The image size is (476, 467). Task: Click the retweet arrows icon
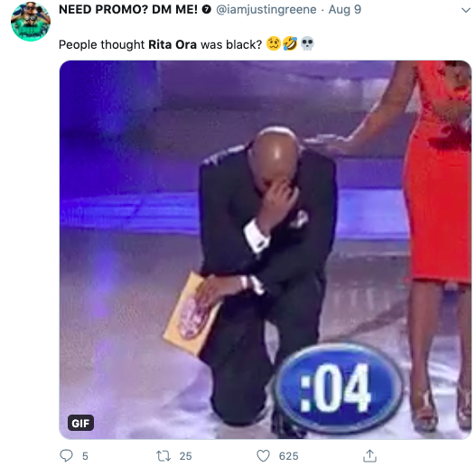click(x=163, y=456)
